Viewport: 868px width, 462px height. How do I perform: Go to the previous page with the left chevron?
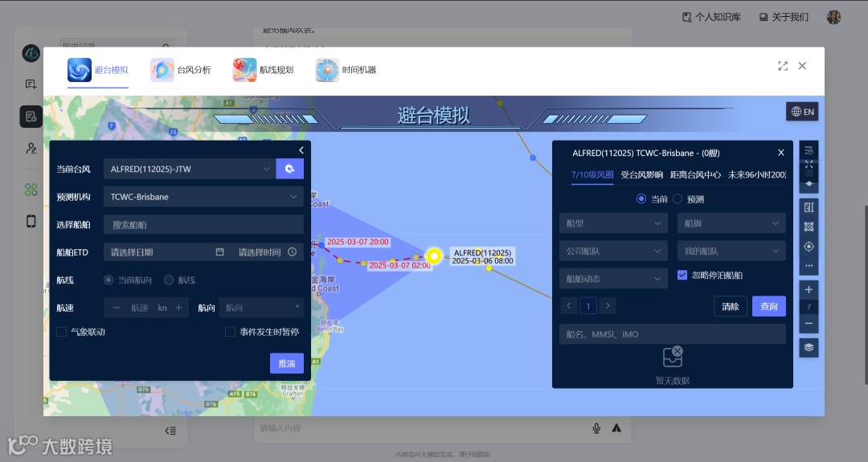(568, 305)
